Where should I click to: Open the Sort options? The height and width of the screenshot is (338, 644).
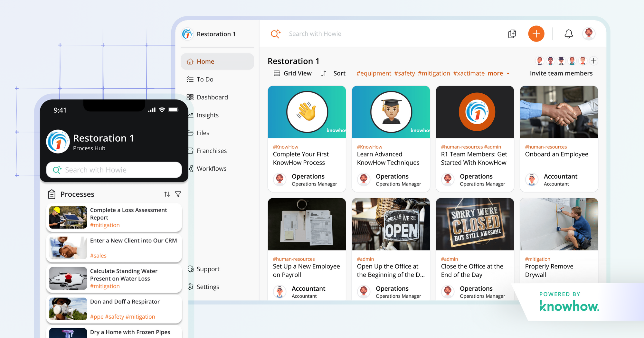coord(333,73)
